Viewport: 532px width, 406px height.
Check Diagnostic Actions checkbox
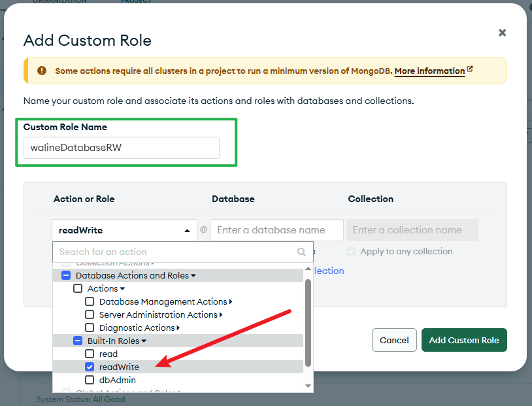click(90, 328)
